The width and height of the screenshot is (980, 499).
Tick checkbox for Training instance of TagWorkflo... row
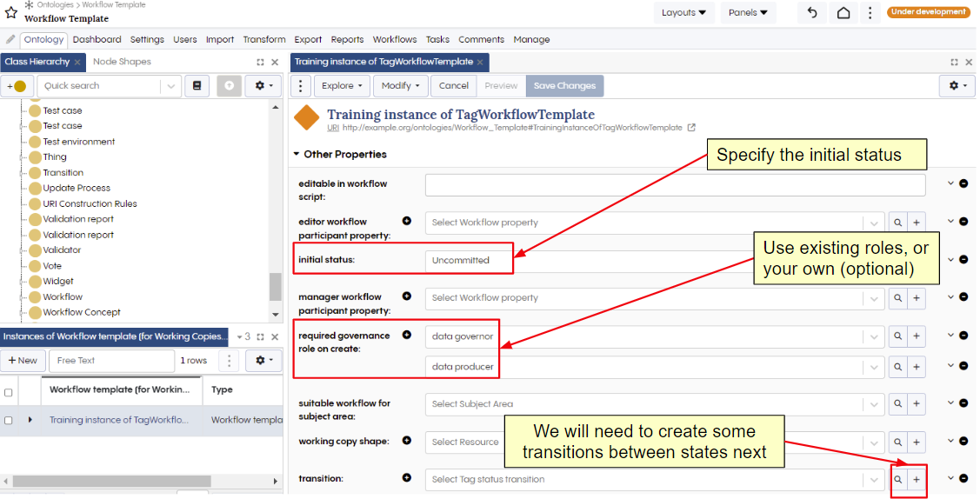[x=8, y=420]
